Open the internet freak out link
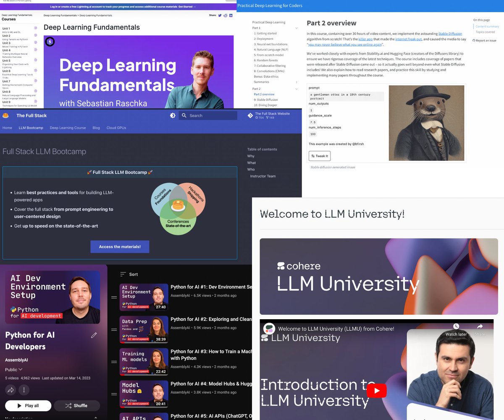 409,39
